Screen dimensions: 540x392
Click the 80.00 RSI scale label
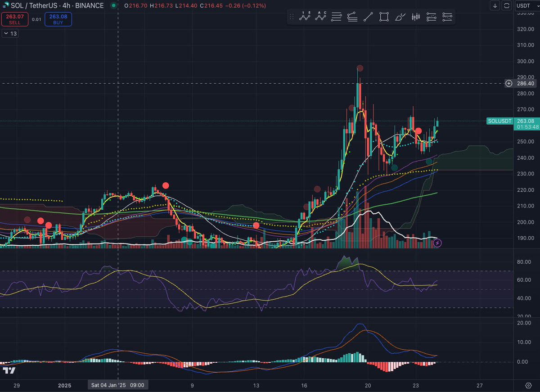pos(525,261)
